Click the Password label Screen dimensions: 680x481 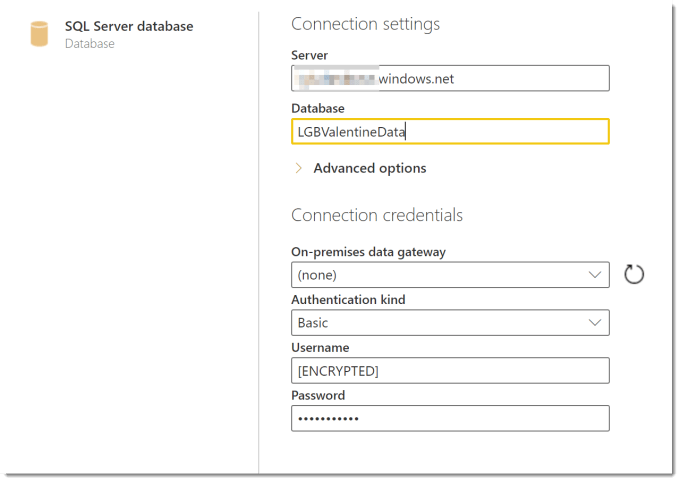point(318,396)
